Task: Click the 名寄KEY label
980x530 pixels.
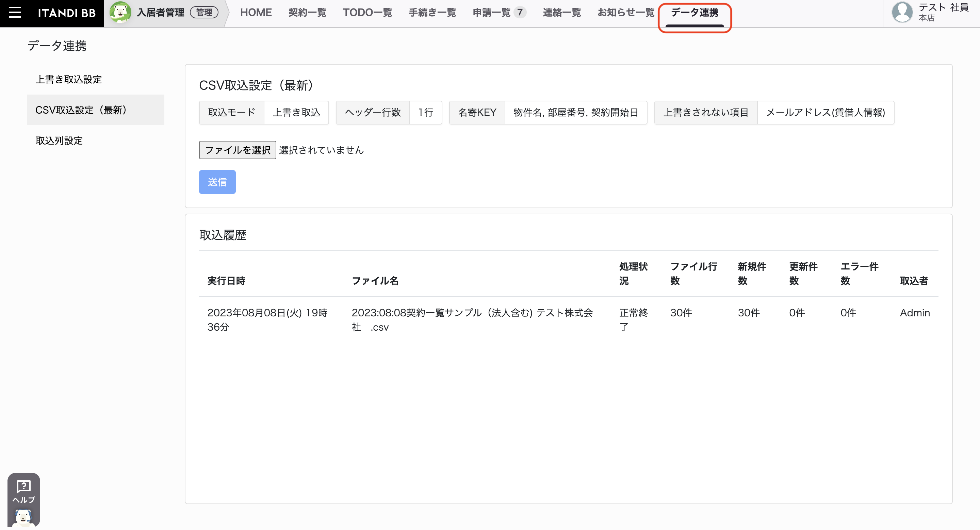Action: [477, 113]
